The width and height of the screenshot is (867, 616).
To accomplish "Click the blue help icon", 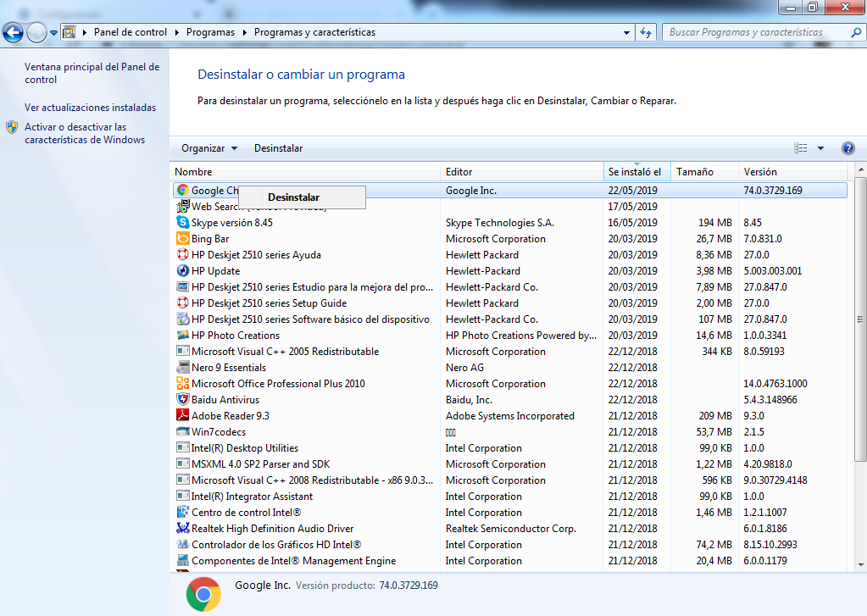I will coord(848,147).
